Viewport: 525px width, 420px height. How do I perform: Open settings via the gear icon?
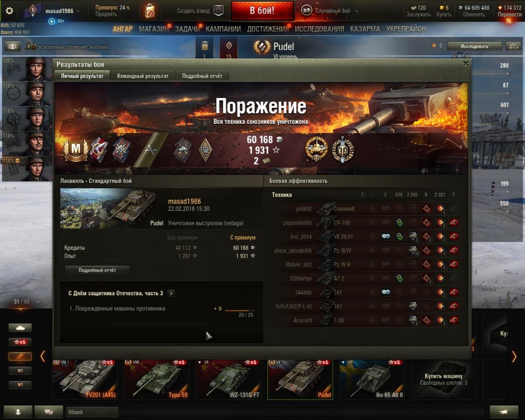(9, 11)
